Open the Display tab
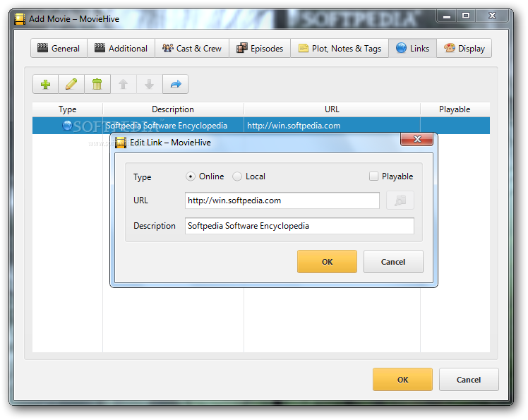Viewport: 528px width, 420px height. (x=464, y=48)
